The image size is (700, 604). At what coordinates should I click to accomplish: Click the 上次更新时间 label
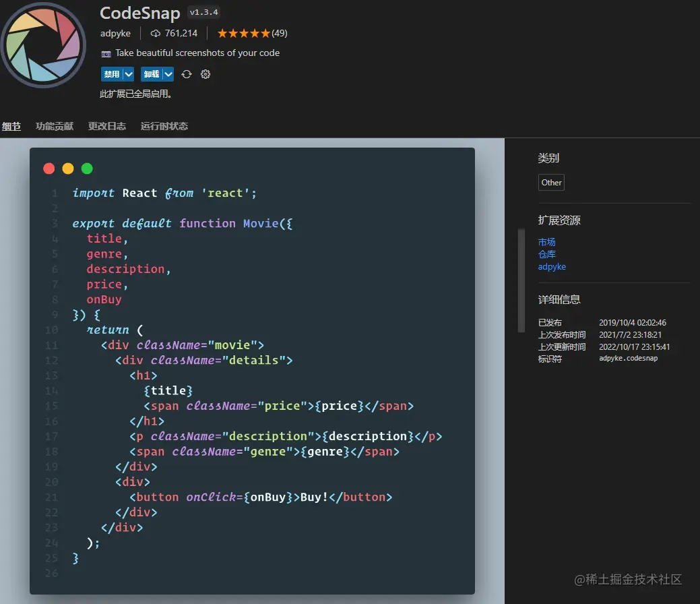(x=562, y=346)
